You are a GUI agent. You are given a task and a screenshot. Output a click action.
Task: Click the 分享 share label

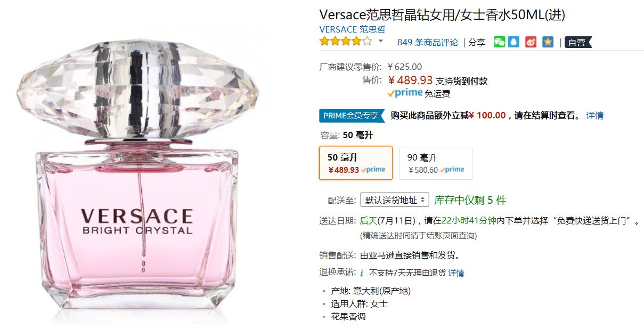[x=477, y=42]
